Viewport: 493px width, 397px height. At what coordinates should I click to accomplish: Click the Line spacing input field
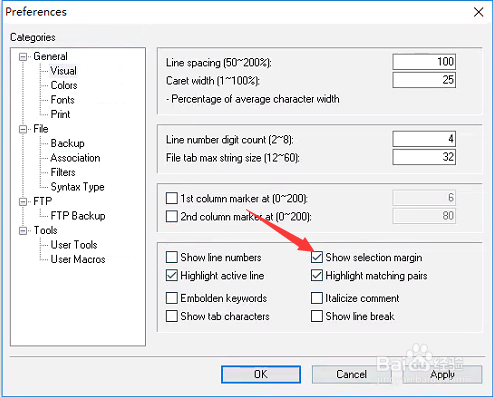point(424,62)
